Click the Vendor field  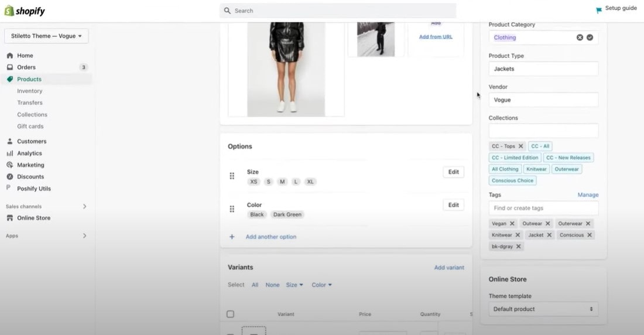(543, 100)
